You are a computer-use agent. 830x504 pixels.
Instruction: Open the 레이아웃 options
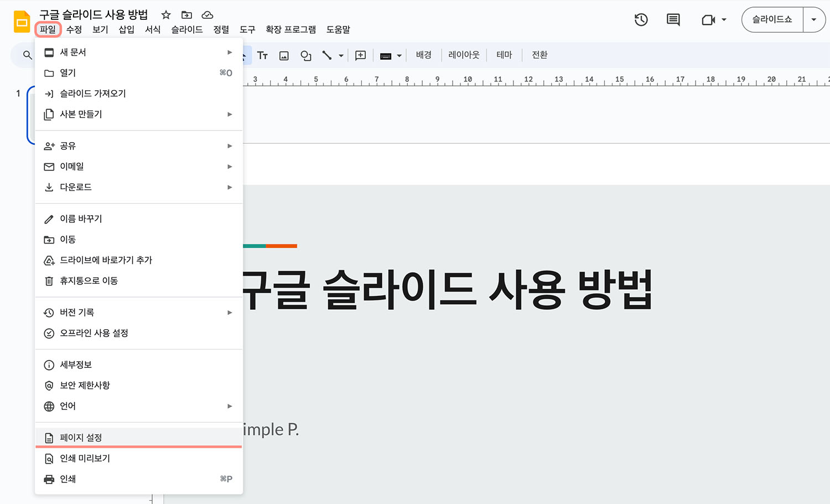pyautogui.click(x=464, y=55)
